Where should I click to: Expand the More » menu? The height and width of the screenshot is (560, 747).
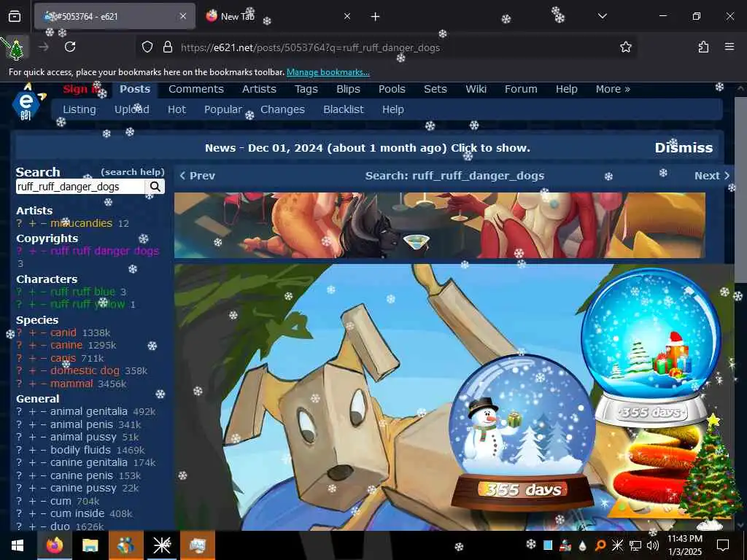click(613, 89)
